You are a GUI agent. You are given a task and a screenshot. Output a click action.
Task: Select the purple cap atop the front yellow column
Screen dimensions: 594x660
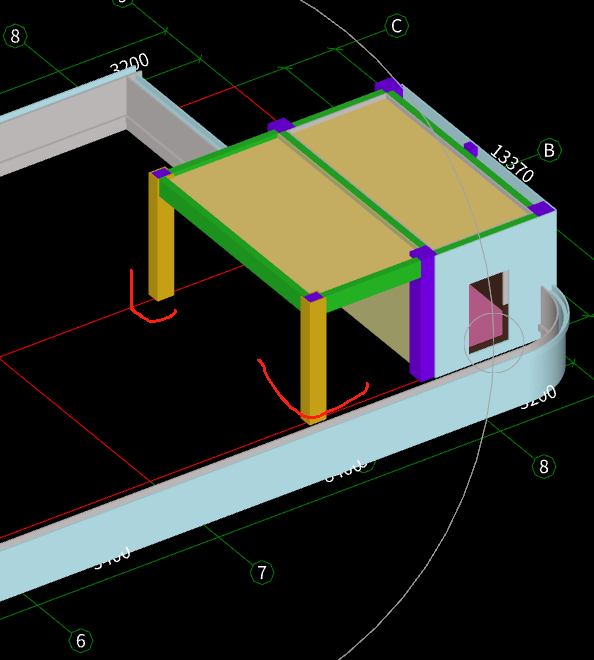click(314, 297)
